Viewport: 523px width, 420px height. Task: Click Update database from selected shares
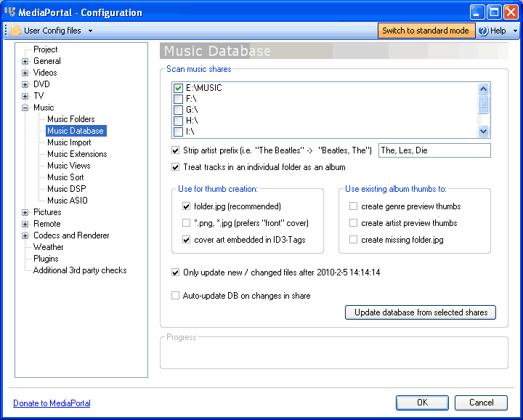(421, 312)
